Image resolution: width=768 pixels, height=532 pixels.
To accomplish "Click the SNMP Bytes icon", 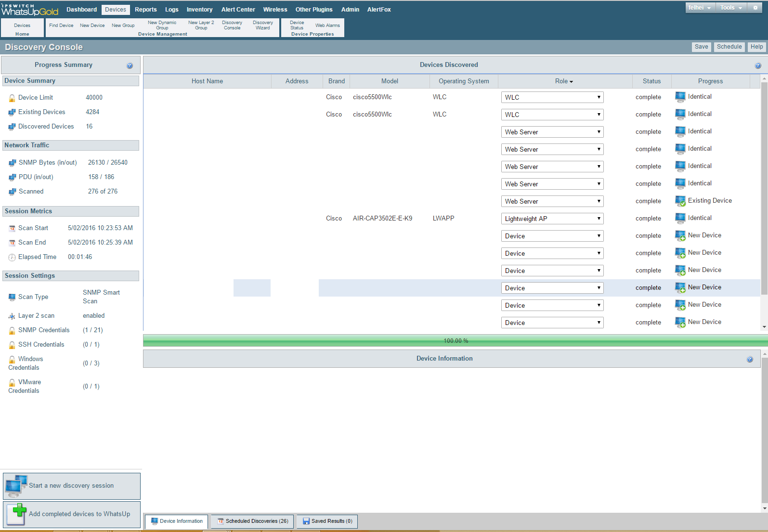I will (12, 163).
